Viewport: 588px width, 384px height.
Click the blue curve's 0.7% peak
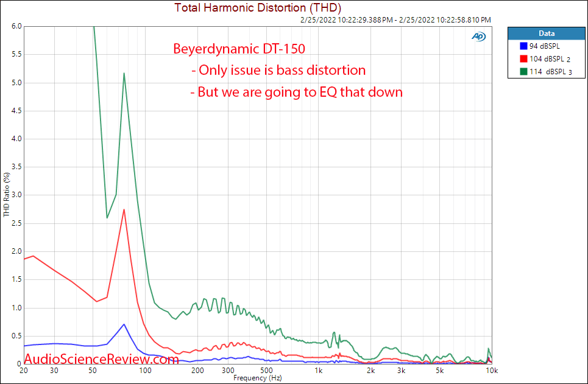tap(124, 324)
